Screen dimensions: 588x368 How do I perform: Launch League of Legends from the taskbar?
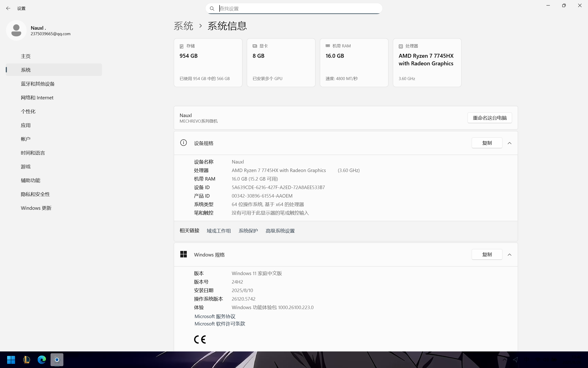(26, 359)
